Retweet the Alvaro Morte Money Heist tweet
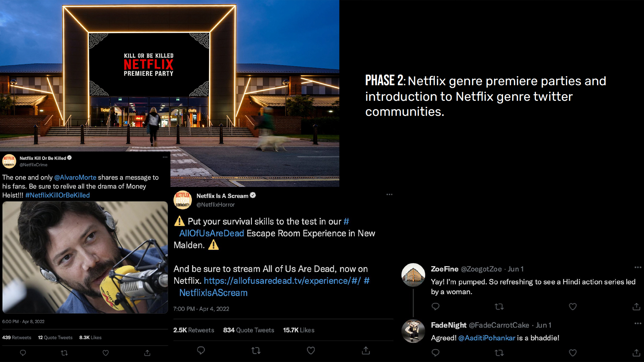Screen dimensions: 644x362 [64, 353]
